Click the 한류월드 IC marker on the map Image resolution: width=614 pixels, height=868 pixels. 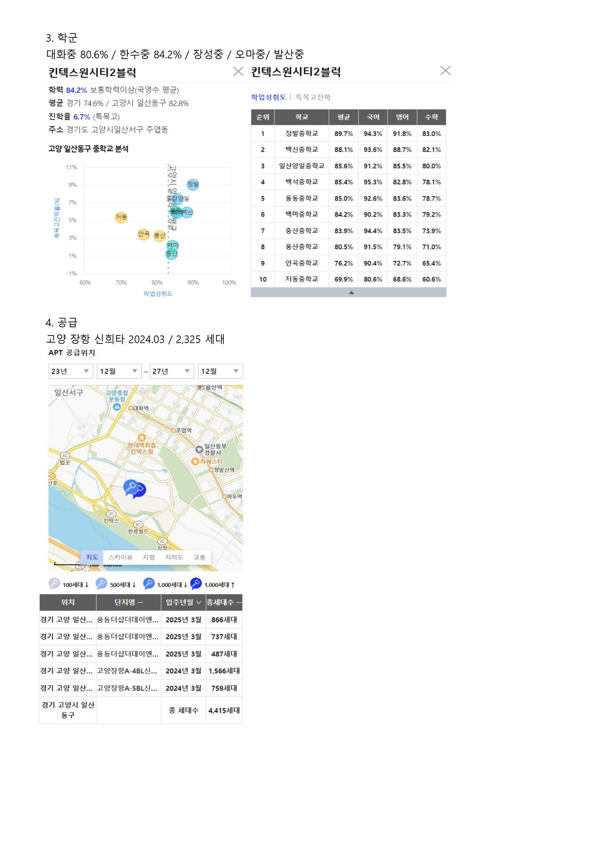click(138, 524)
